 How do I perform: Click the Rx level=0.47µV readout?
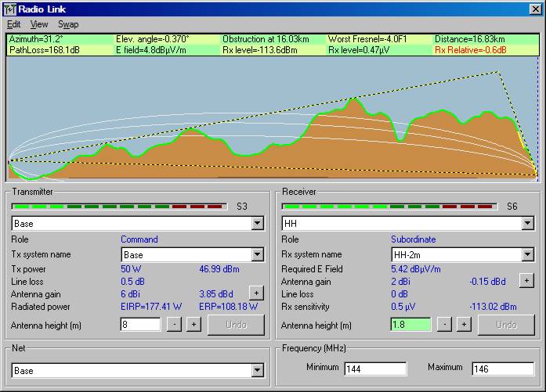click(x=359, y=50)
